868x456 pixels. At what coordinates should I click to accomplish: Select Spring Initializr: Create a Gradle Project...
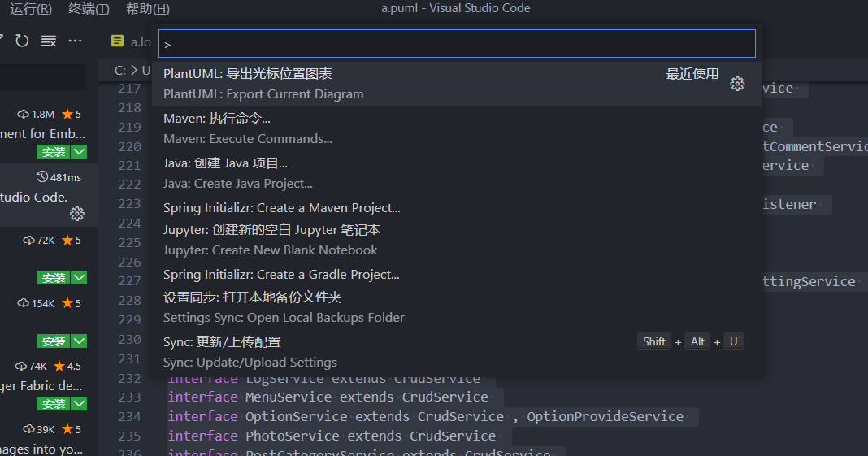click(457, 275)
